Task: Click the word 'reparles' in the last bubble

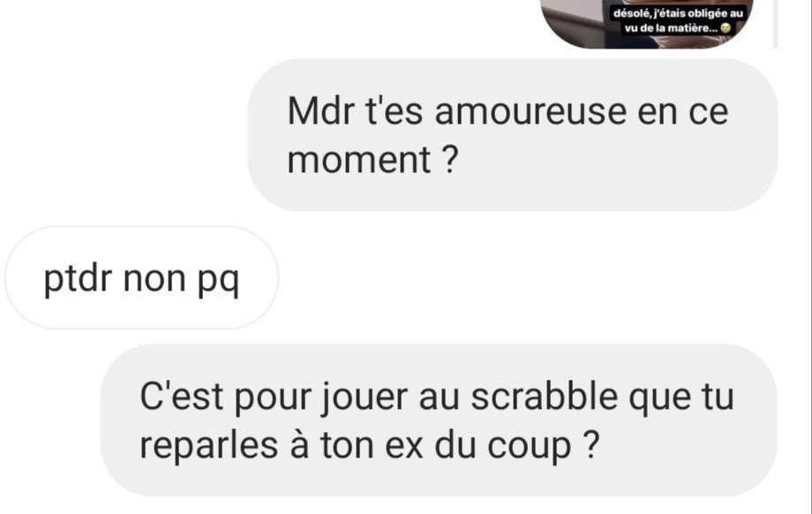Action: coord(208,446)
